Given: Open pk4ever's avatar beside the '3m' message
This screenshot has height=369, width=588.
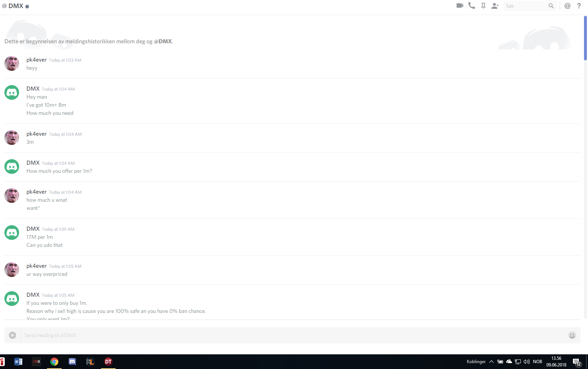Looking at the screenshot, I should [12, 138].
